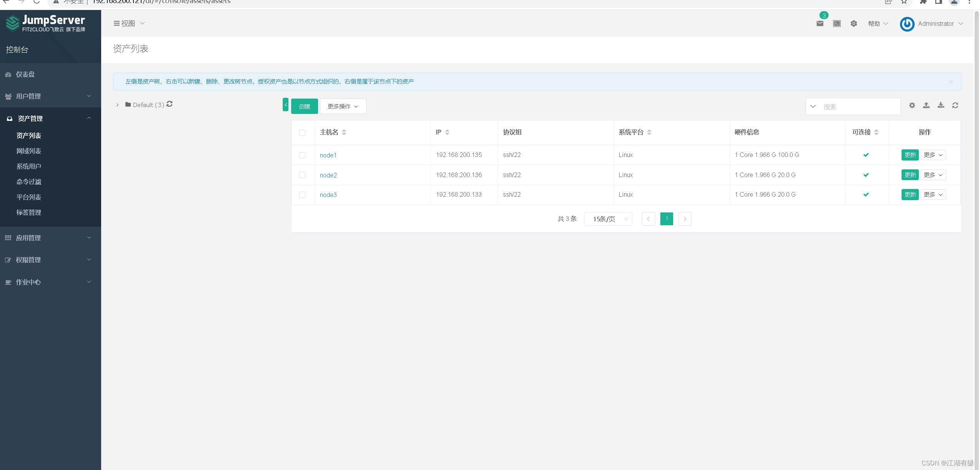Open the Administrator account dropdown
Viewport: 980px width, 470px height.
940,23
